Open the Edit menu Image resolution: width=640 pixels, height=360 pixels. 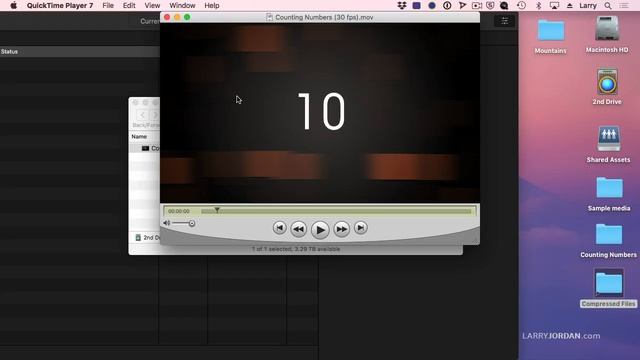[129, 6]
